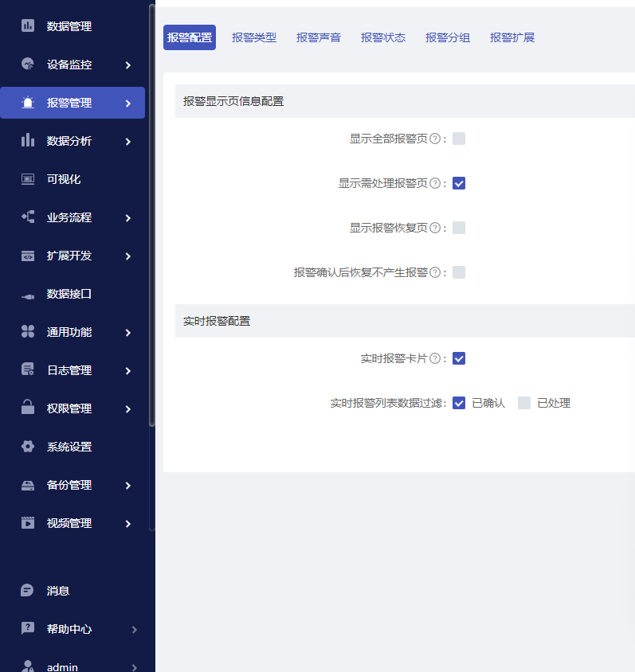This screenshot has width=635, height=672.
Task: Click the 报警管理 alarm bell icon
Action: pos(28,103)
